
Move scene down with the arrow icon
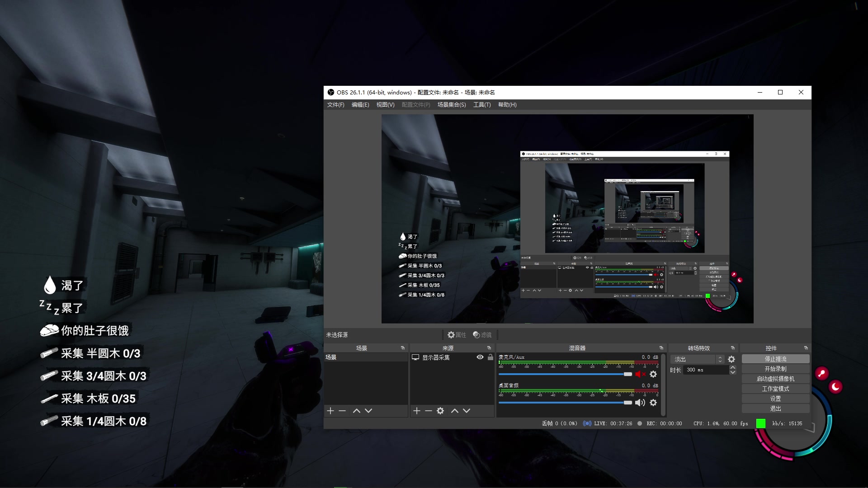(x=368, y=411)
